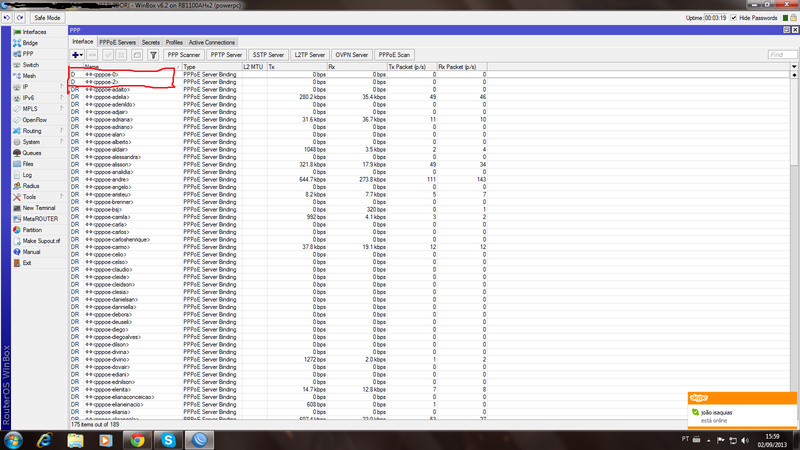Switch to the Profiles tab
This screenshot has width=800, height=450.
[174, 42]
